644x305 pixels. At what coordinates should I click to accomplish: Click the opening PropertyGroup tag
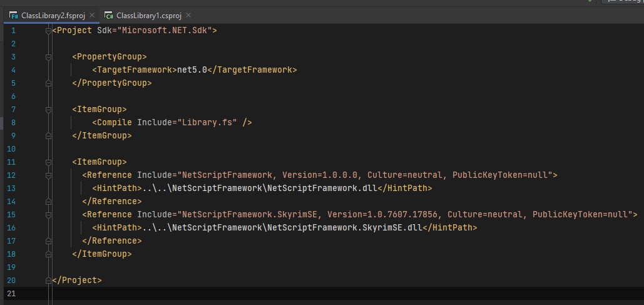click(110, 57)
